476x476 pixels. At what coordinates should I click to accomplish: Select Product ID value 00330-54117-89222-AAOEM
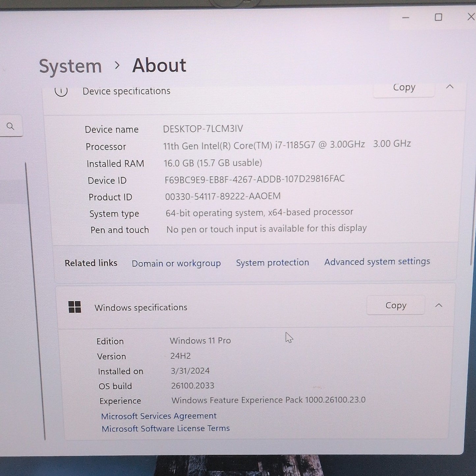pos(223,196)
